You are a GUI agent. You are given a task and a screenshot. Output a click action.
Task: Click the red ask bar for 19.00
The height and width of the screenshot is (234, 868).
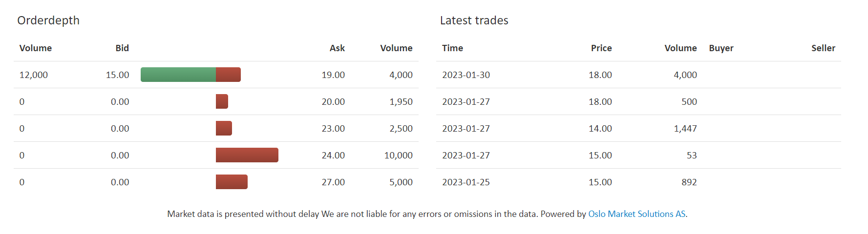click(x=228, y=75)
